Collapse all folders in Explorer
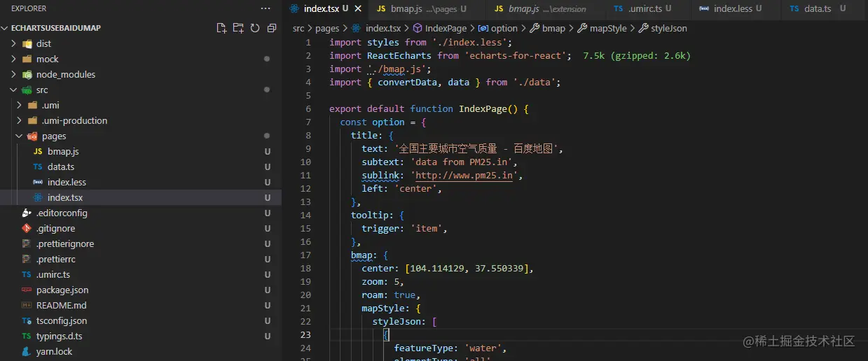The height and width of the screenshot is (361, 868). pos(270,28)
